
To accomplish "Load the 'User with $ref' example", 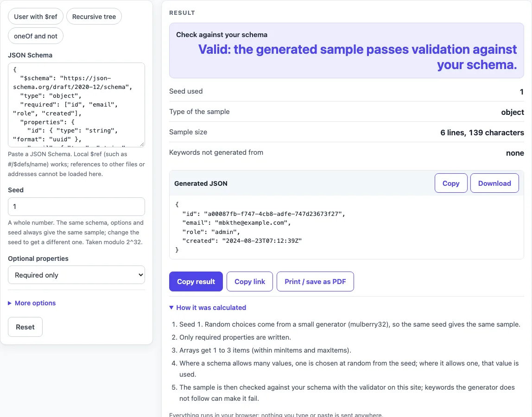I will tap(36, 17).
